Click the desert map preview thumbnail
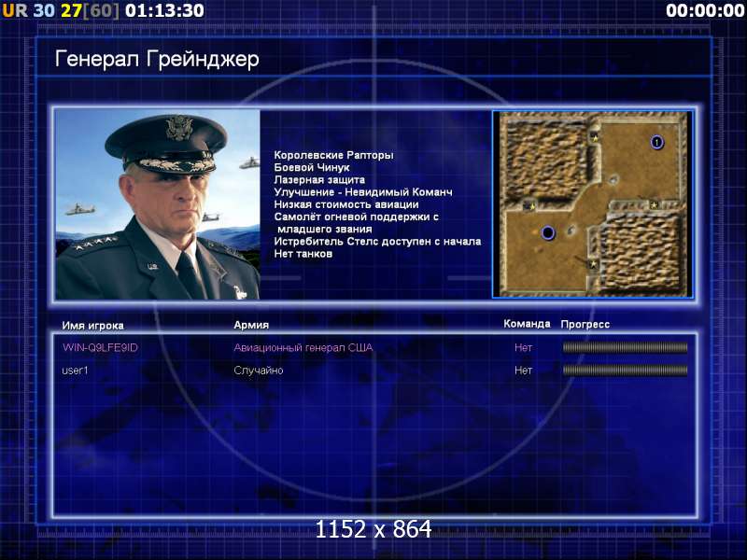Viewport: 747px width, 560px height. point(592,204)
